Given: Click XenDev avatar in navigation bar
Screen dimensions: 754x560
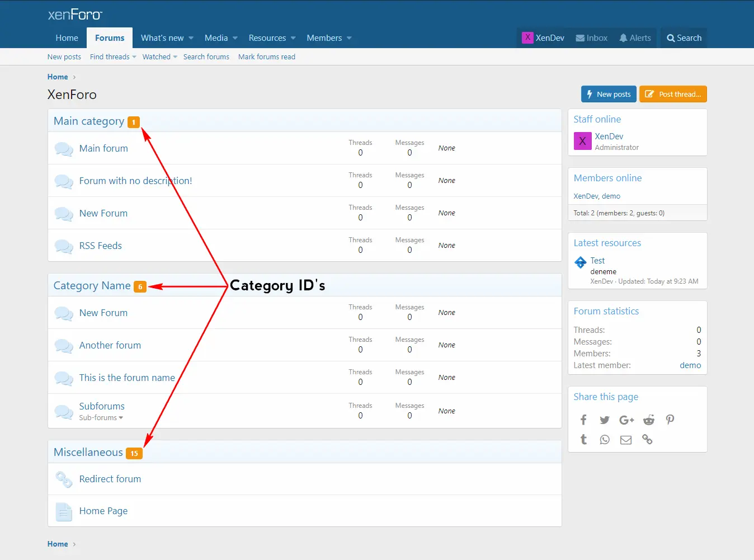Looking at the screenshot, I should [527, 37].
